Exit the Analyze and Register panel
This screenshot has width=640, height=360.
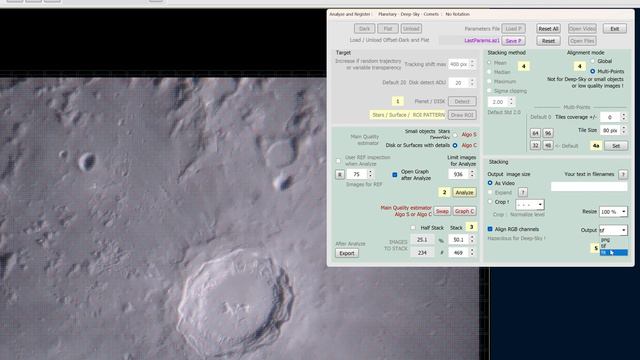coord(615,29)
